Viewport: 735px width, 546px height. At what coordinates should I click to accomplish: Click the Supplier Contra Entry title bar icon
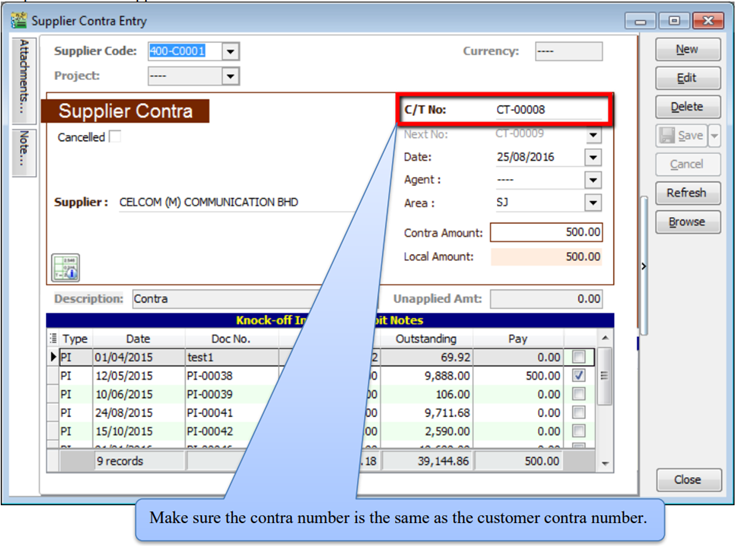(16, 21)
